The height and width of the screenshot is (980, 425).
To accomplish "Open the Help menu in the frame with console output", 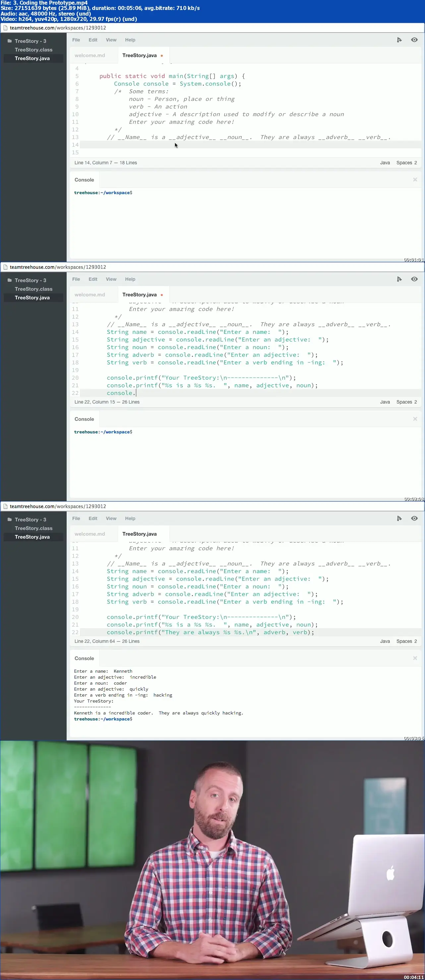I will (130, 518).
